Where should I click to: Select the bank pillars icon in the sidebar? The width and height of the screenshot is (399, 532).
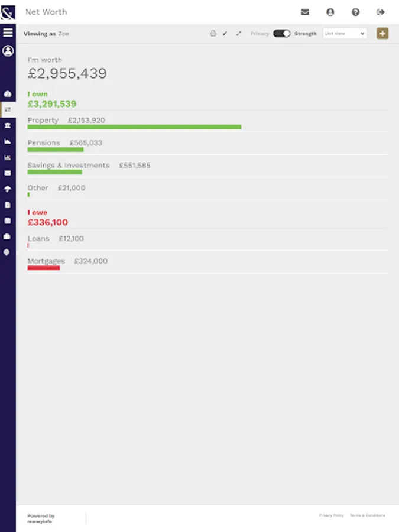(8, 125)
